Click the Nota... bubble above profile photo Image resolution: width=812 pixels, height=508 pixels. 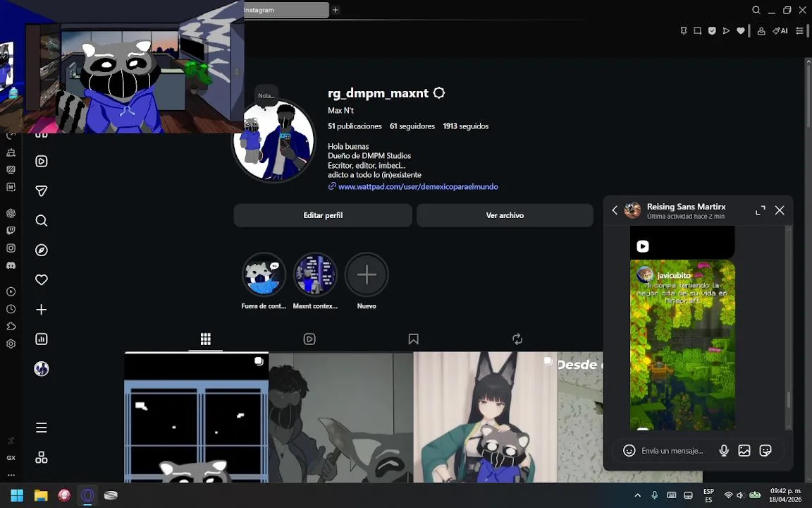pos(266,96)
